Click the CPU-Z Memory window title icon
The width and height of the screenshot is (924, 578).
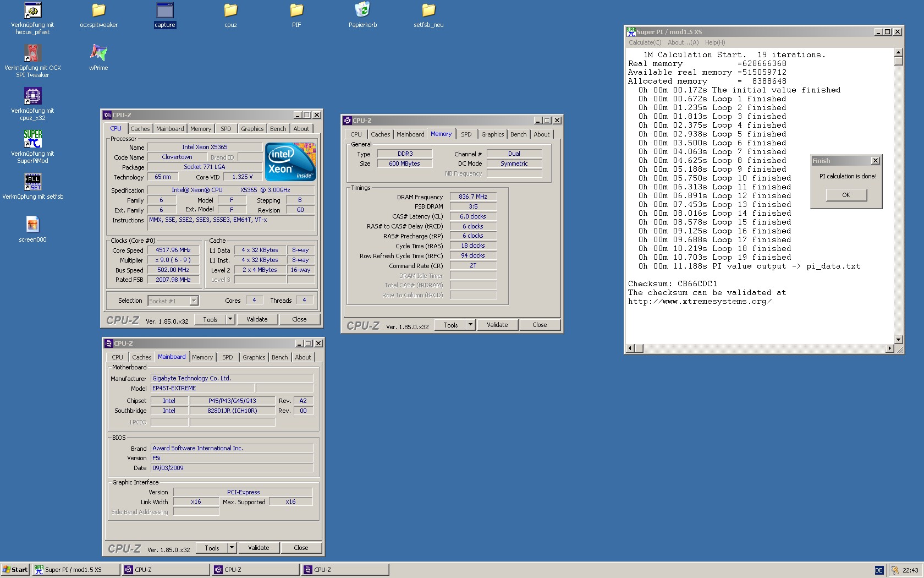(x=348, y=120)
